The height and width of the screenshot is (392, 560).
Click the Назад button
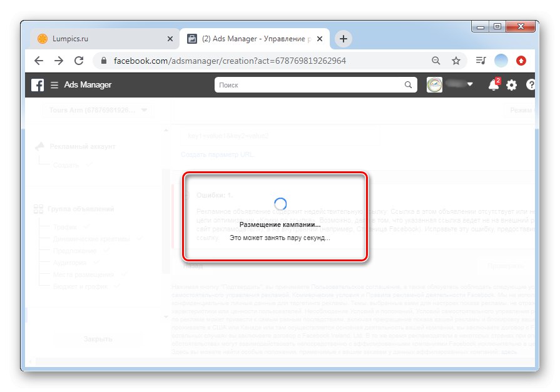pos(193,266)
